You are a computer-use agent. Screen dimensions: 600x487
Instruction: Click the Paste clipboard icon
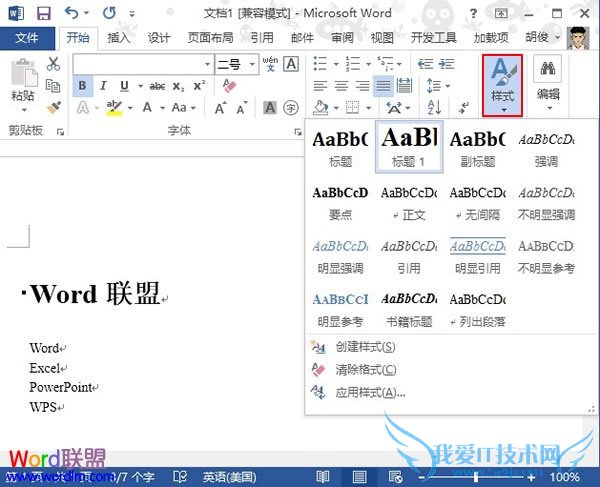pos(24,72)
